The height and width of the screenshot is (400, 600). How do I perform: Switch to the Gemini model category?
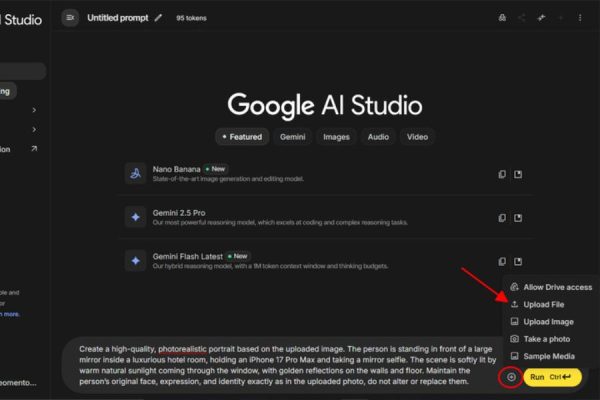coord(292,136)
